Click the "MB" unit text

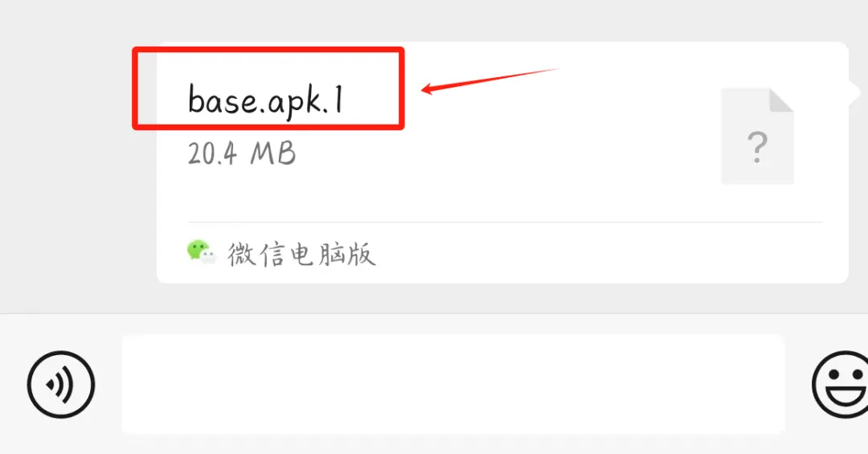273,153
